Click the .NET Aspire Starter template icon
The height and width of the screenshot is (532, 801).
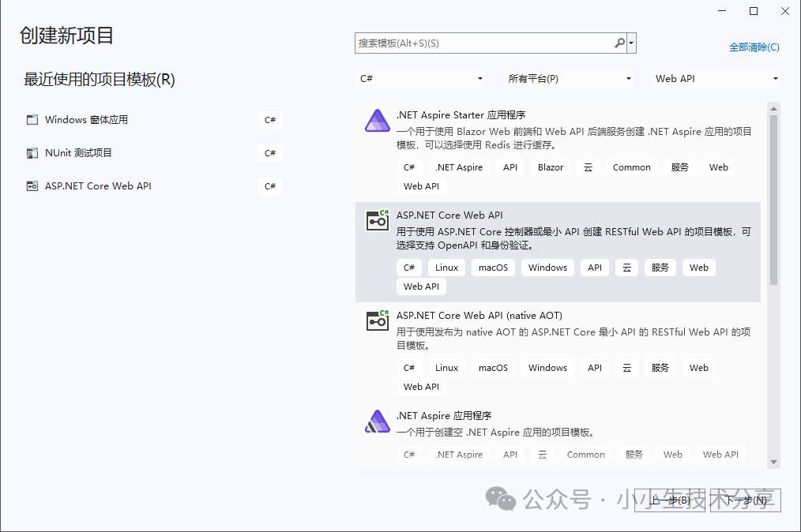coord(377,121)
